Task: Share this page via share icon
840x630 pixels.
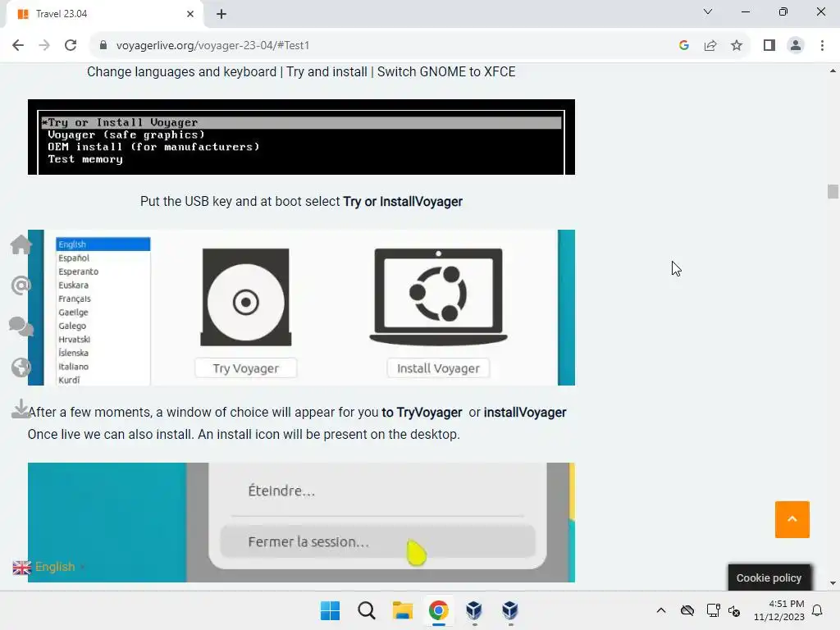Action: coord(710,45)
